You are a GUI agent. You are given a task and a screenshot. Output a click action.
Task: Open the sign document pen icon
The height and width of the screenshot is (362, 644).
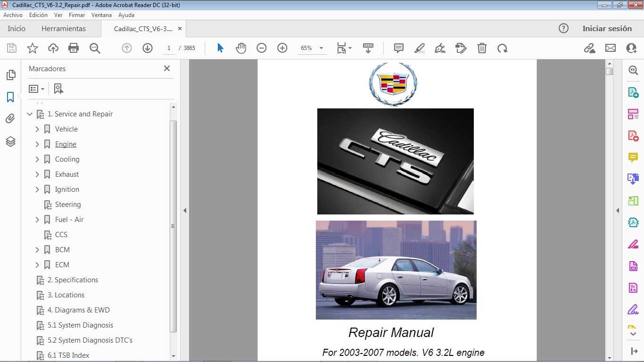click(x=440, y=48)
